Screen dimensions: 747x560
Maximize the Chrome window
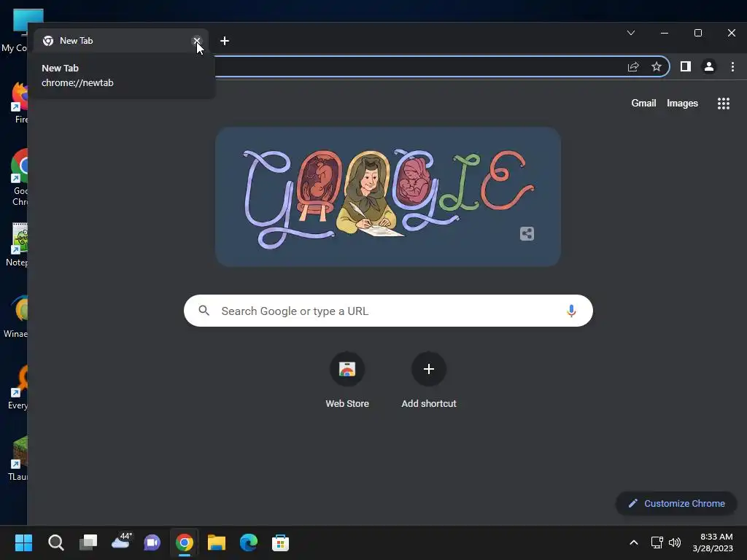click(698, 33)
